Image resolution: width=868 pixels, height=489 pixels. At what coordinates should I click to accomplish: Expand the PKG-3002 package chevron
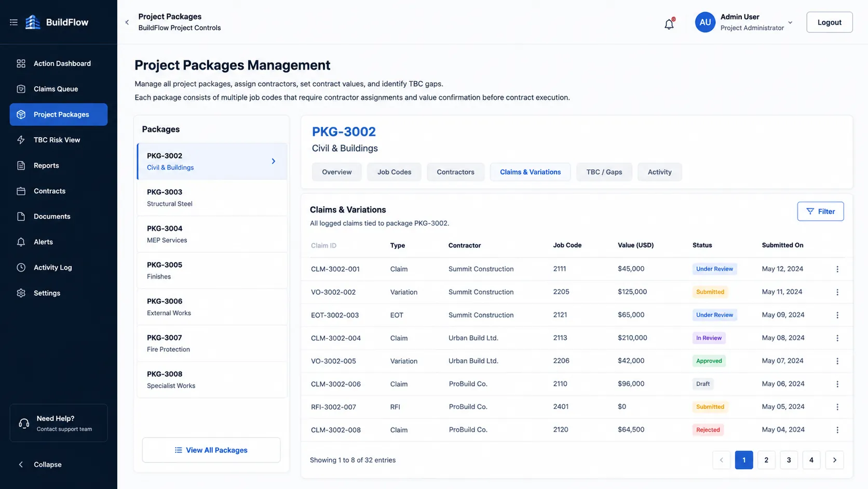tap(274, 161)
